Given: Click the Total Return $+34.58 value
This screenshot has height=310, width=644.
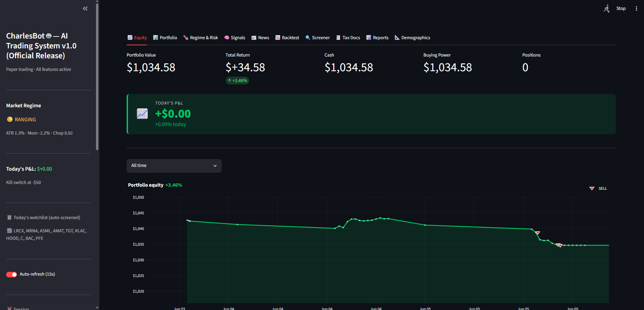Looking at the screenshot, I should 245,67.
